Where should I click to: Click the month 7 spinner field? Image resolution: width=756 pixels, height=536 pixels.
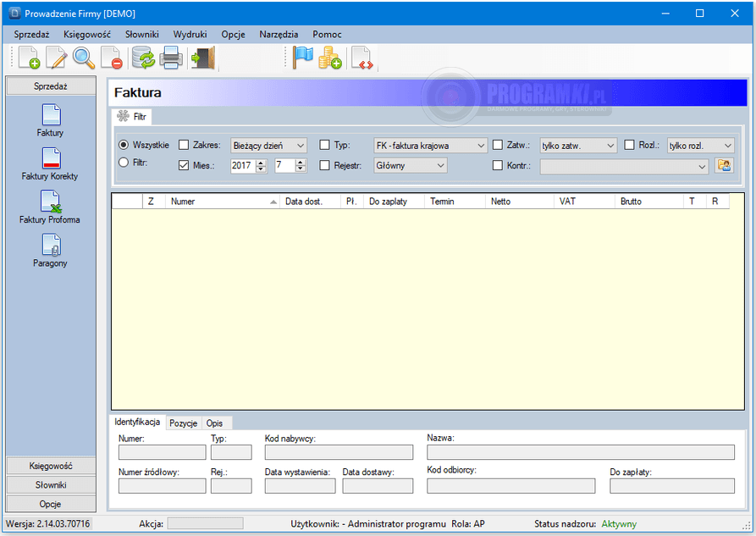(x=290, y=165)
